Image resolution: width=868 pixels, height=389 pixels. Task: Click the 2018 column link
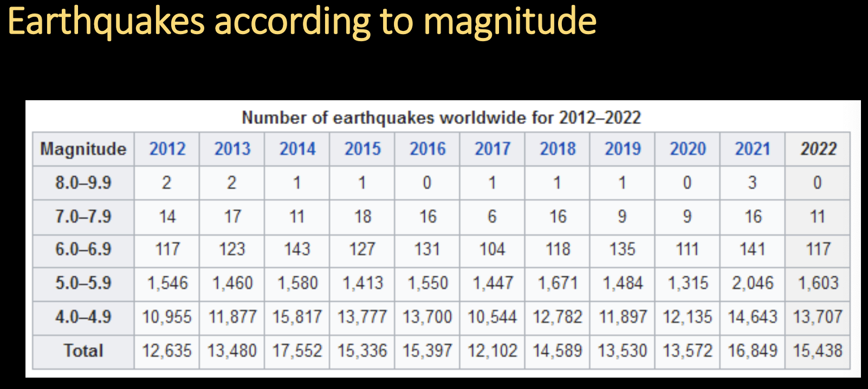pos(558,149)
